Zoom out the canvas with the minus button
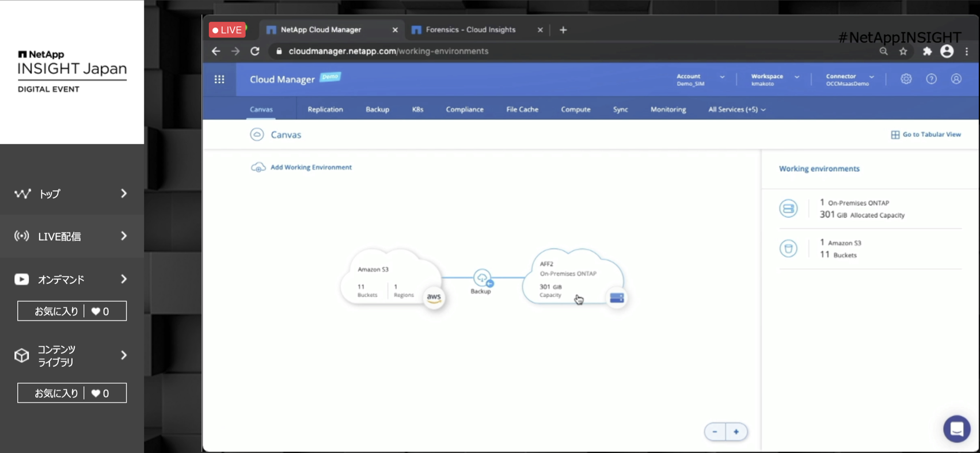This screenshot has width=980, height=453. (x=715, y=432)
